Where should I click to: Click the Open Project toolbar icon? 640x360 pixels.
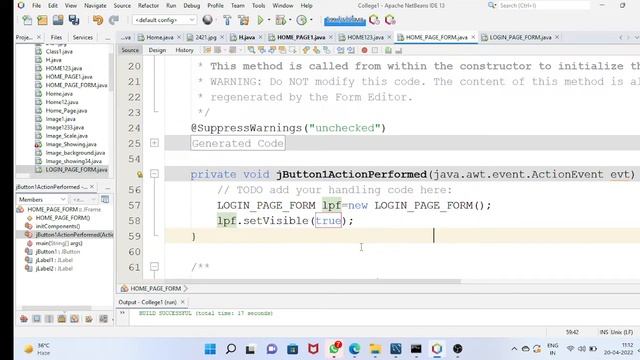[x=58, y=20]
